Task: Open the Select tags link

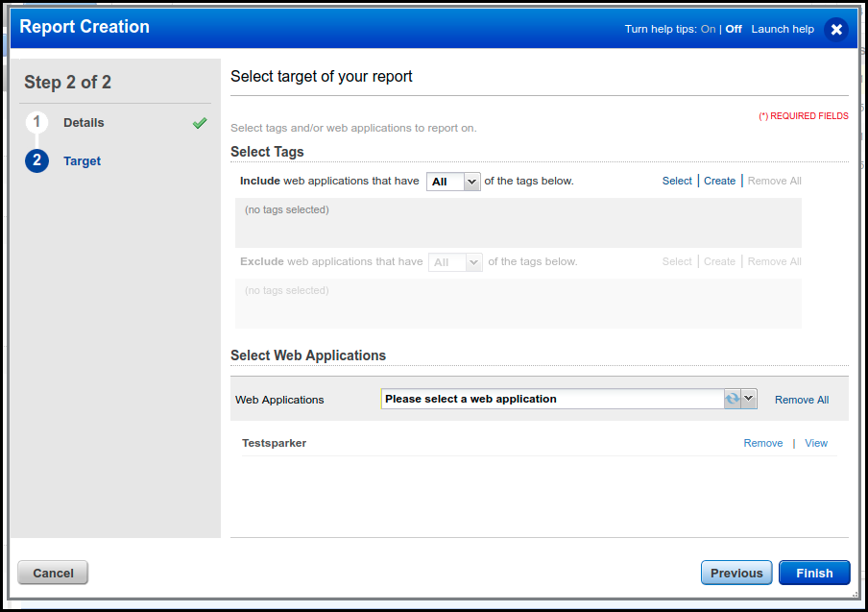Action: [677, 181]
